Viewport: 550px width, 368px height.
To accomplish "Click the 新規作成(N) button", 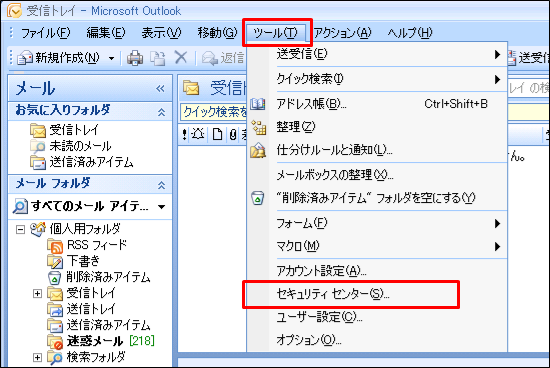I will point(59,58).
